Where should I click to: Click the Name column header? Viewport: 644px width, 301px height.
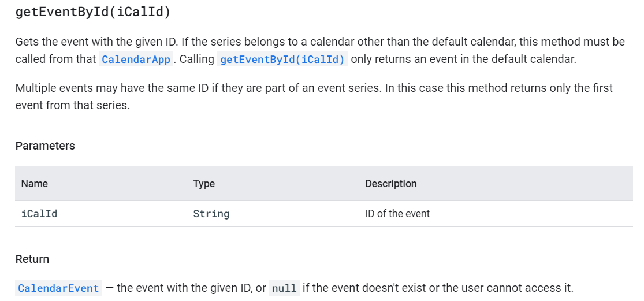pyautogui.click(x=35, y=184)
